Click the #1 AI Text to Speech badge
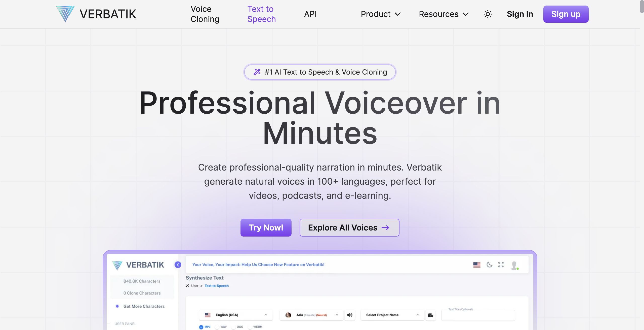644x330 pixels. (x=320, y=72)
